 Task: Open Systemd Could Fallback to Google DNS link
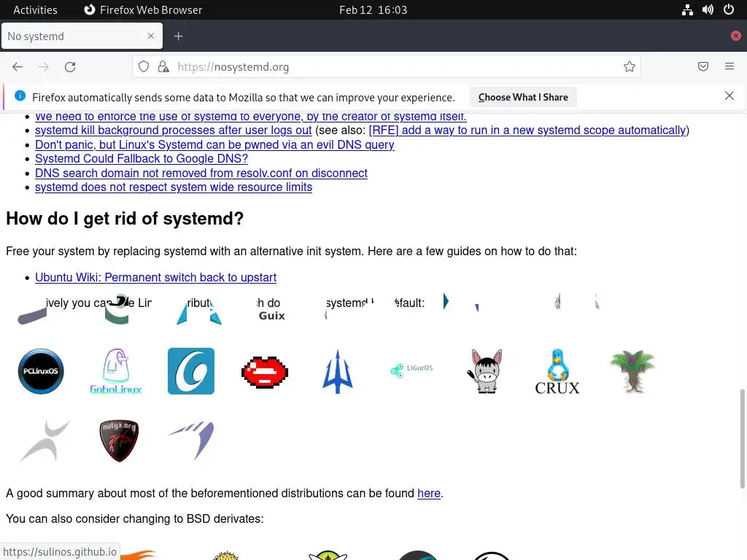[142, 158]
